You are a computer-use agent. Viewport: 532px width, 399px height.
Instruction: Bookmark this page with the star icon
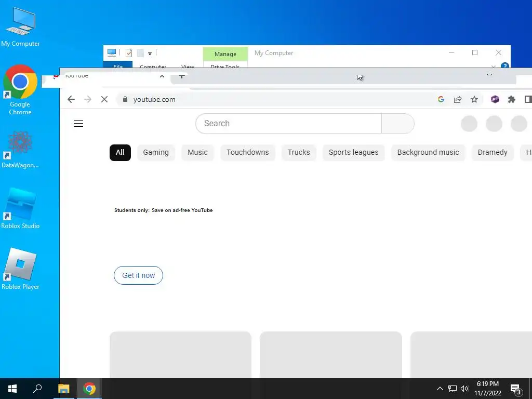tap(474, 99)
